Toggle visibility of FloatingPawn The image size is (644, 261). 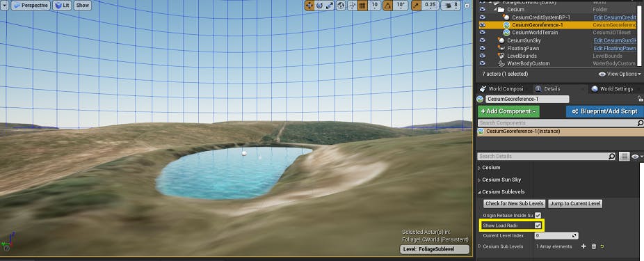(x=483, y=48)
